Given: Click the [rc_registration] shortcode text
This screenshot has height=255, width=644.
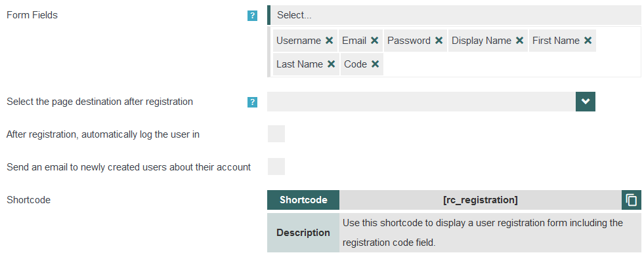Looking at the screenshot, I should pyautogui.click(x=481, y=200).
